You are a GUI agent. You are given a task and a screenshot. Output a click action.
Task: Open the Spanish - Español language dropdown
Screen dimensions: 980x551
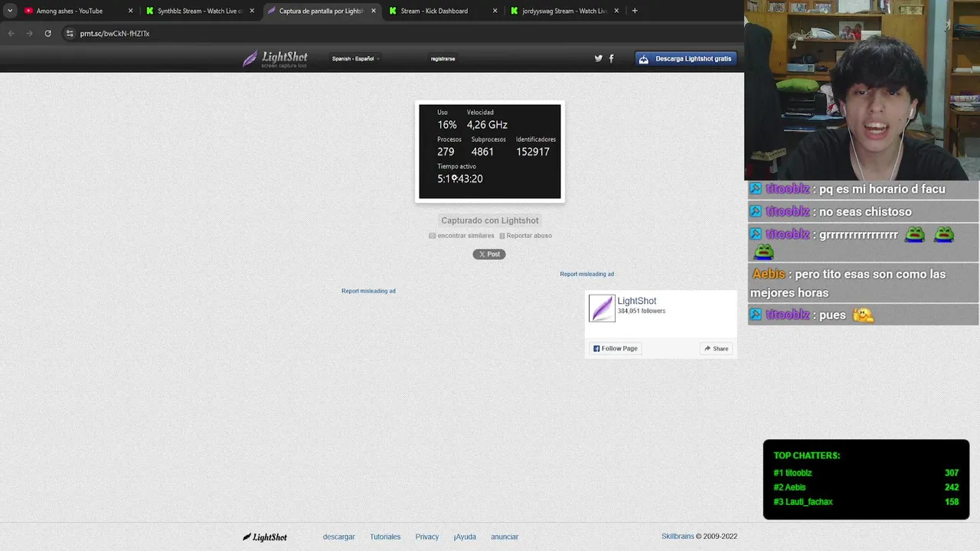pos(355,59)
